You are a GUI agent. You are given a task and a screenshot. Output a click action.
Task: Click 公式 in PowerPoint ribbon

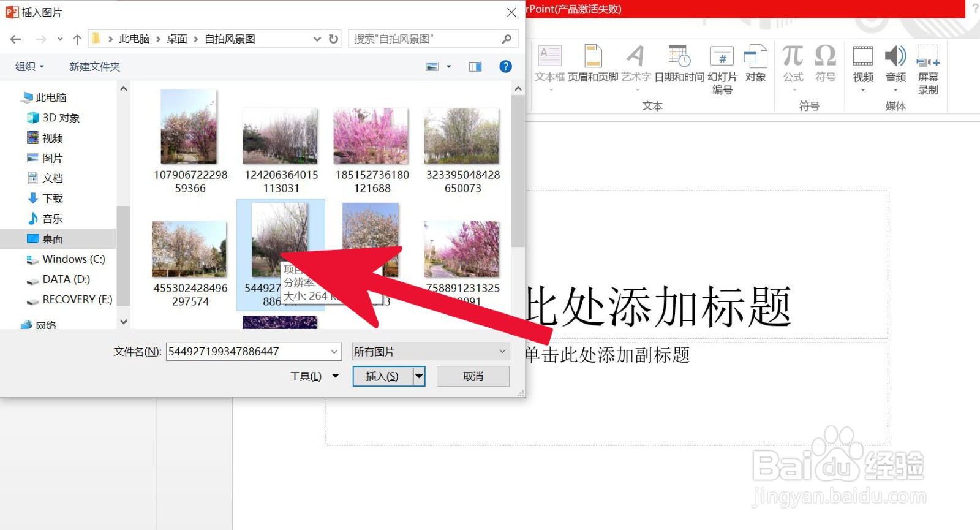(x=793, y=67)
